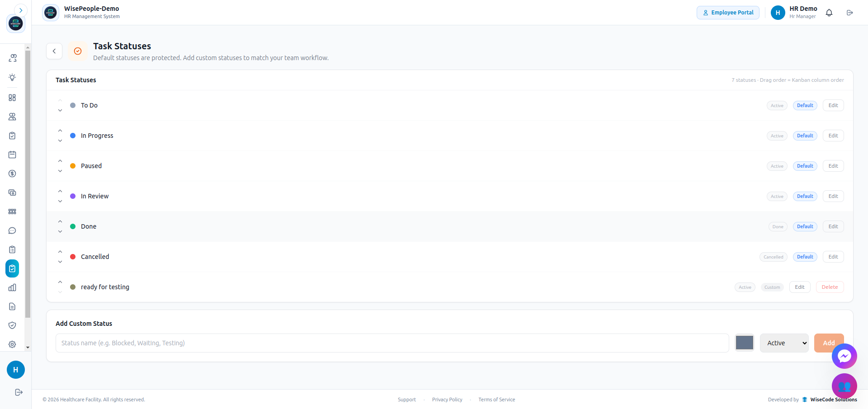Viewport: 868px width, 409px height.
Task: Open the chat bubble icon in sidebar
Action: [x=12, y=230]
